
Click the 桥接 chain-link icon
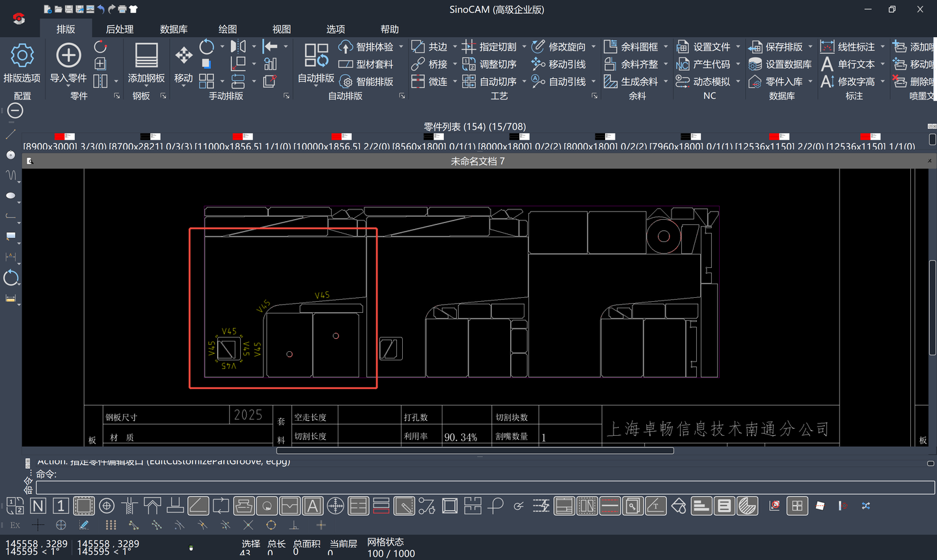click(x=418, y=64)
